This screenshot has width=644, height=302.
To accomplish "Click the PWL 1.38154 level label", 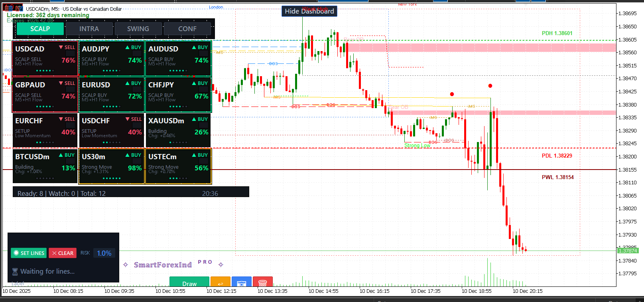I will pyautogui.click(x=557, y=177).
